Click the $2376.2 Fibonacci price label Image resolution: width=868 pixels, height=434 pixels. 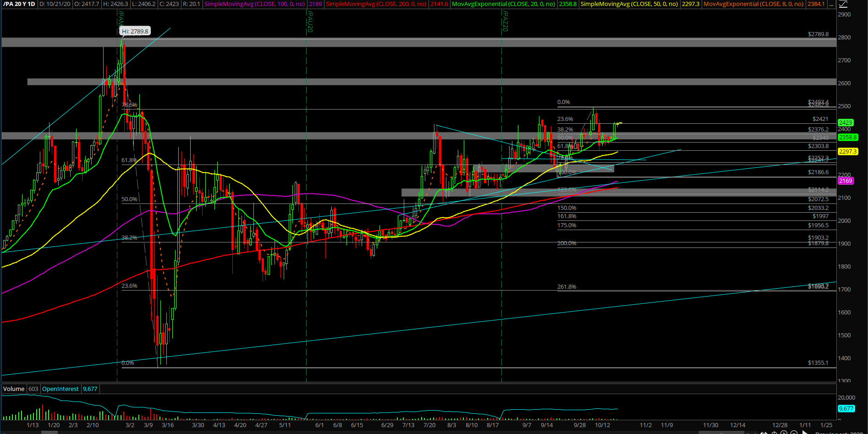click(818, 129)
